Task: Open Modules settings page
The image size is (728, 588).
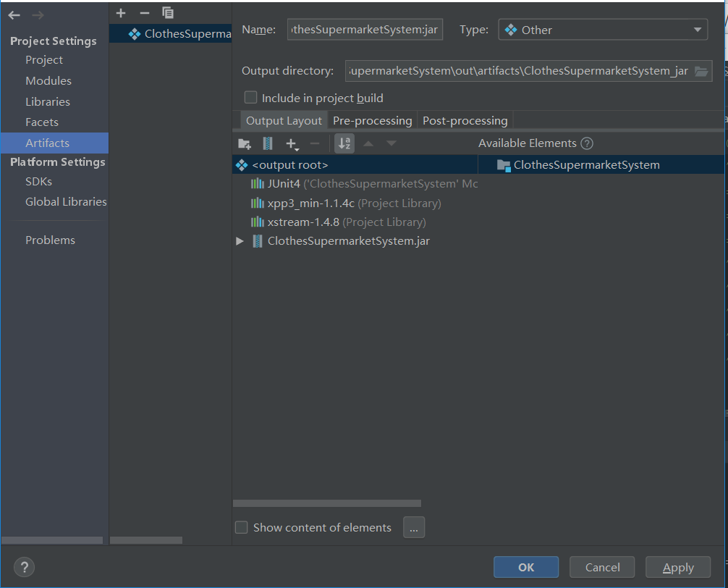Action: (48, 81)
